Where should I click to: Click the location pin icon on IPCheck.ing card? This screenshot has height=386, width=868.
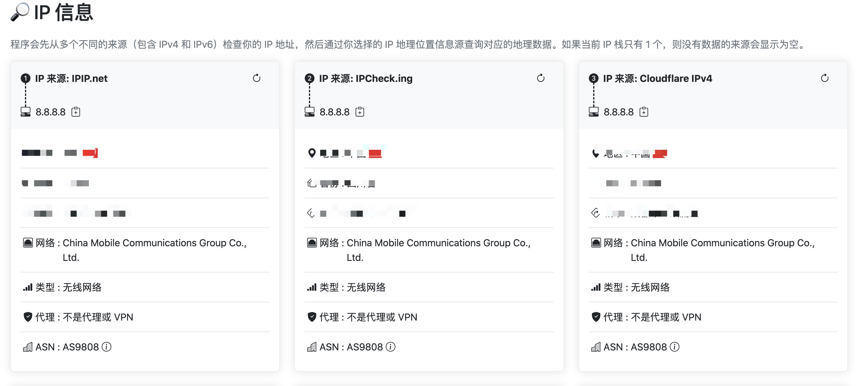(312, 153)
